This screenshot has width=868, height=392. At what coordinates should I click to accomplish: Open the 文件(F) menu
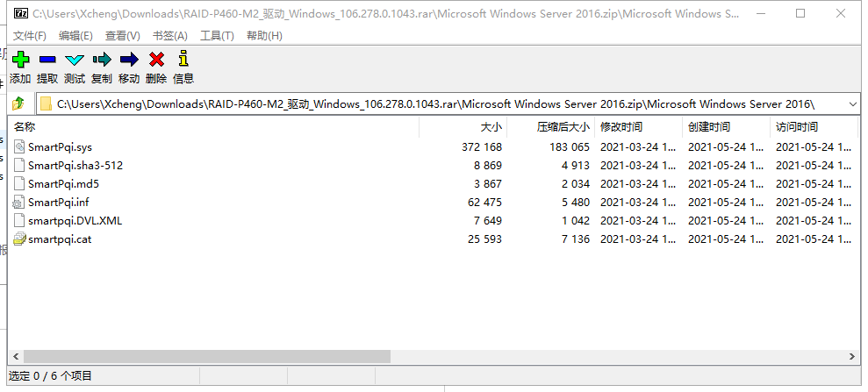pos(29,36)
